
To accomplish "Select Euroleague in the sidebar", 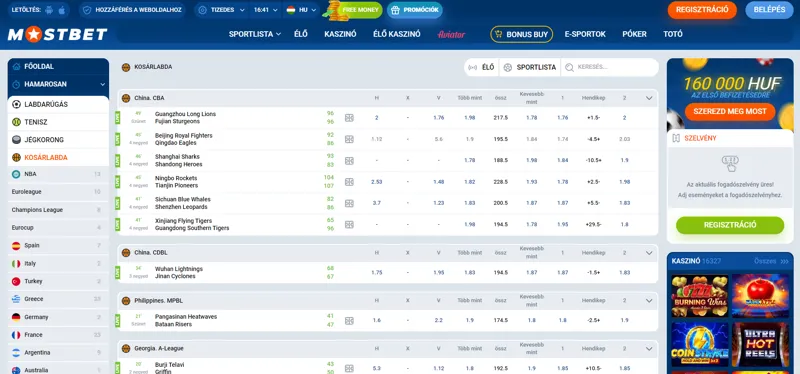I will [x=58, y=192].
